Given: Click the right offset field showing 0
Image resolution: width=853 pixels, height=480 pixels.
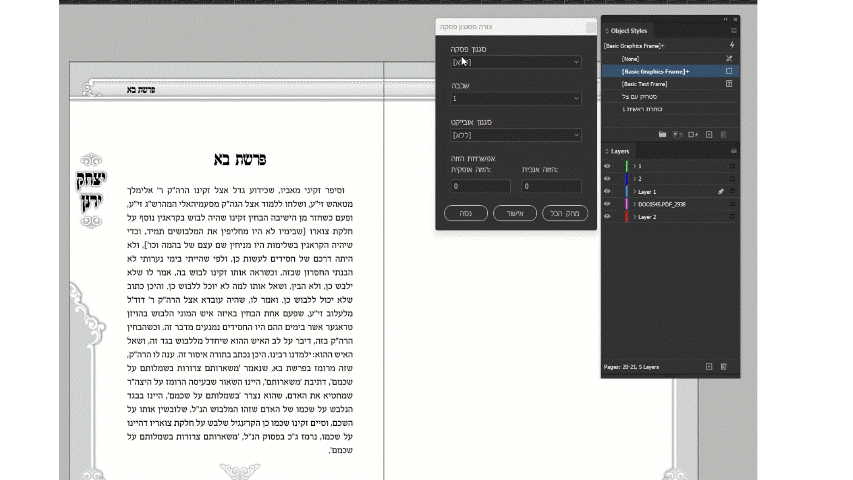Looking at the screenshot, I should tap(551, 186).
